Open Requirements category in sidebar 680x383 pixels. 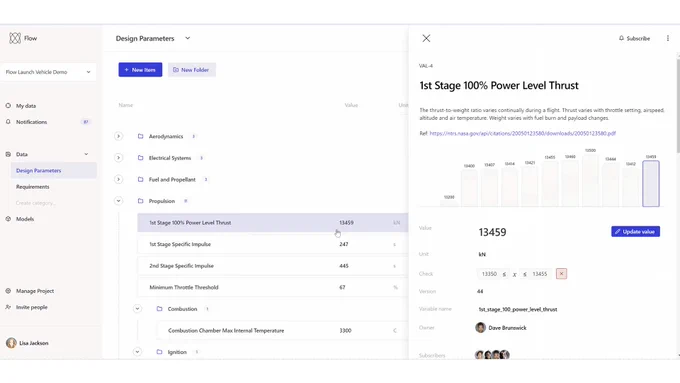click(33, 187)
